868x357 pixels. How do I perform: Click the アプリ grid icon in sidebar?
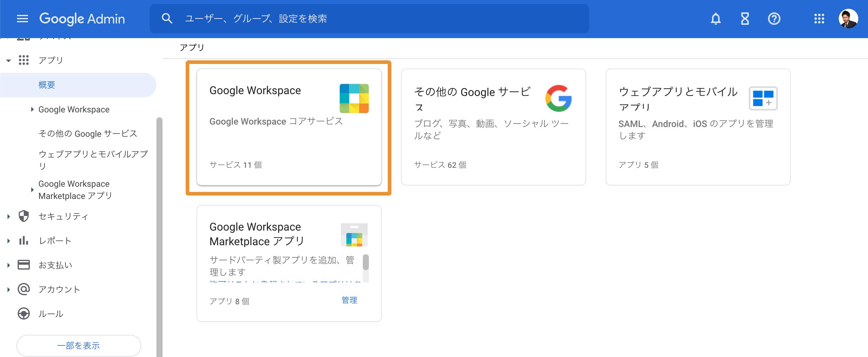(x=24, y=60)
